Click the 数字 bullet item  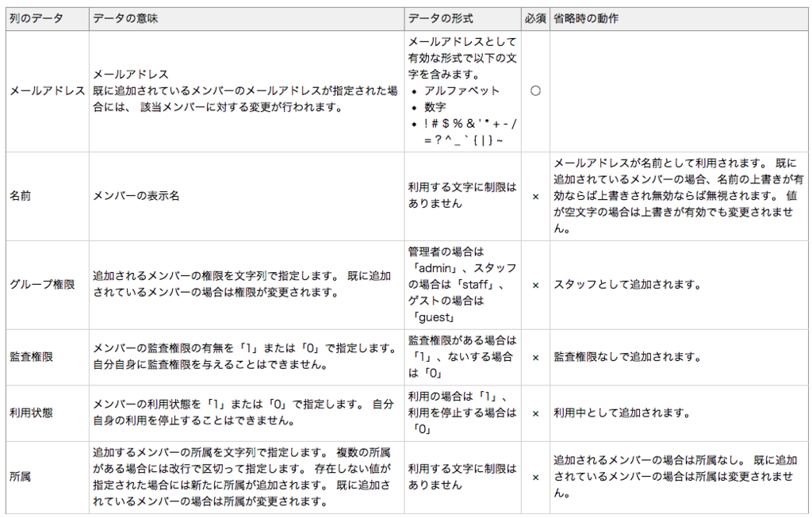click(435, 107)
